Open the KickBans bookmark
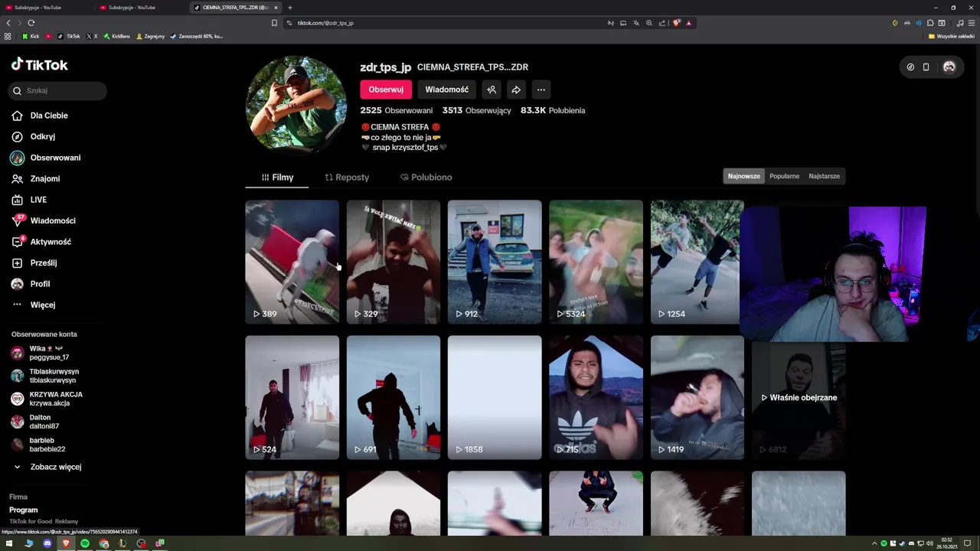This screenshot has height=551, width=980. click(117, 36)
